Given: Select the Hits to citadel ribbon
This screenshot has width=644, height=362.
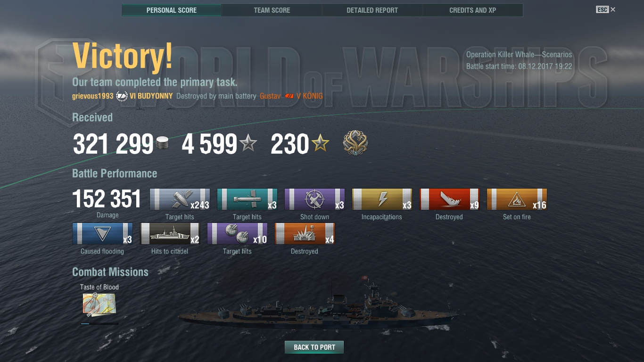Looking at the screenshot, I should (x=170, y=234).
